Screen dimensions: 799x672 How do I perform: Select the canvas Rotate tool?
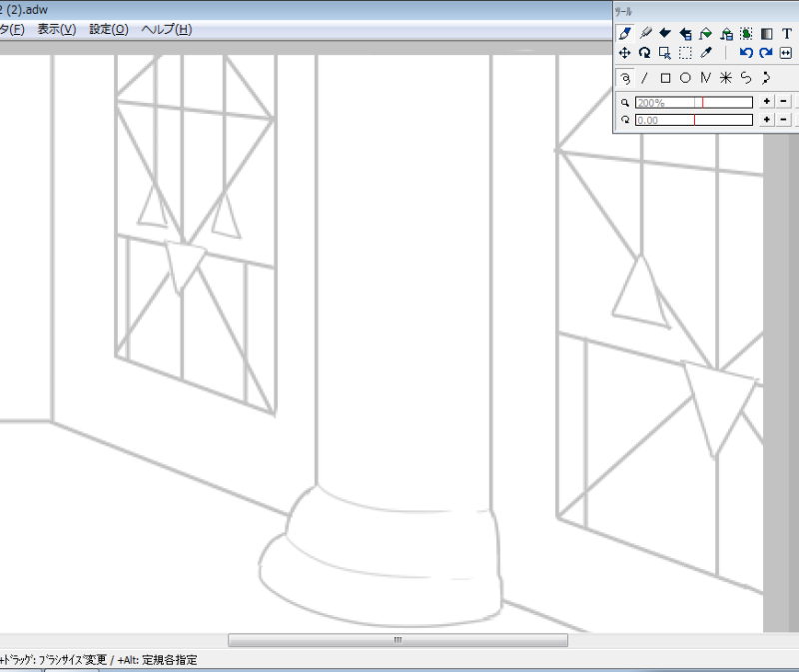tap(644, 53)
